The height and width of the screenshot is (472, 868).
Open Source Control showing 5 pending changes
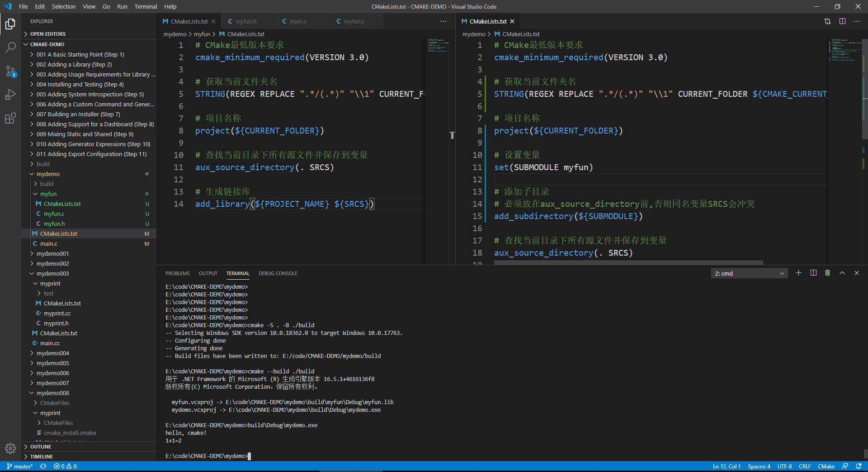(10, 71)
